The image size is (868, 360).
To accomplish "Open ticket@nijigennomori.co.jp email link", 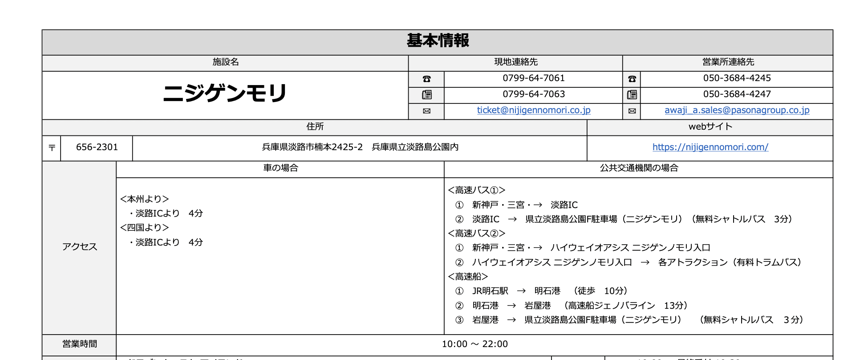I will tap(534, 110).
